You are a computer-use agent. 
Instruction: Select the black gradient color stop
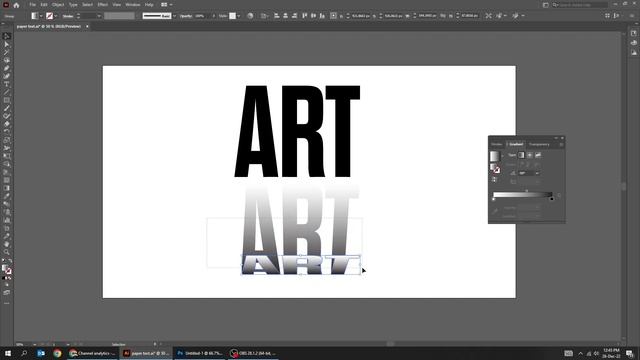[552, 199]
